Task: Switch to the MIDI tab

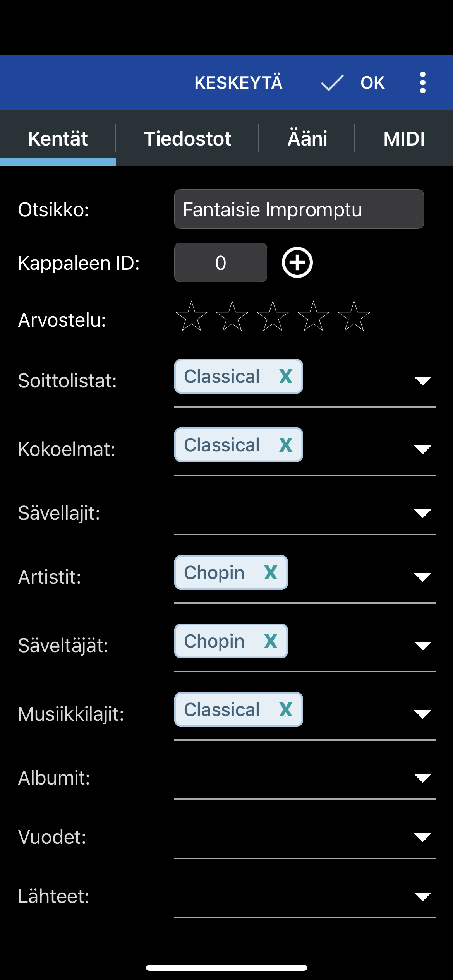Action: click(x=404, y=139)
